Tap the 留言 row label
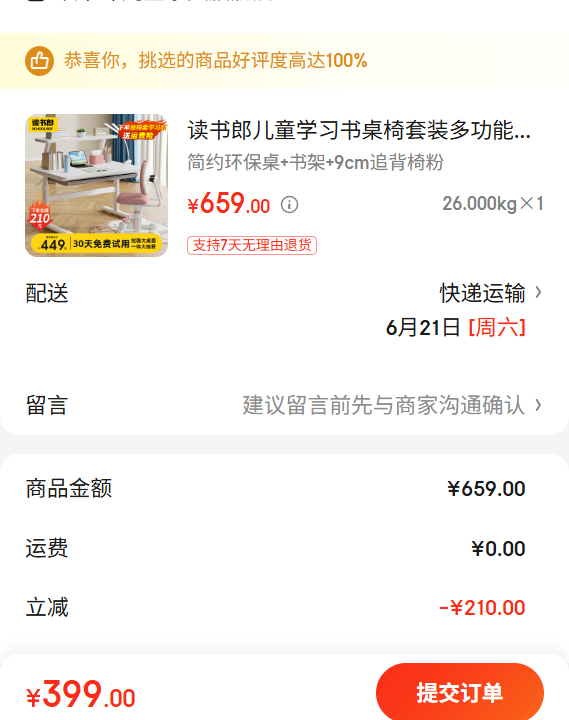The height and width of the screenshot is (720, 569). click(x=47, y=405)
